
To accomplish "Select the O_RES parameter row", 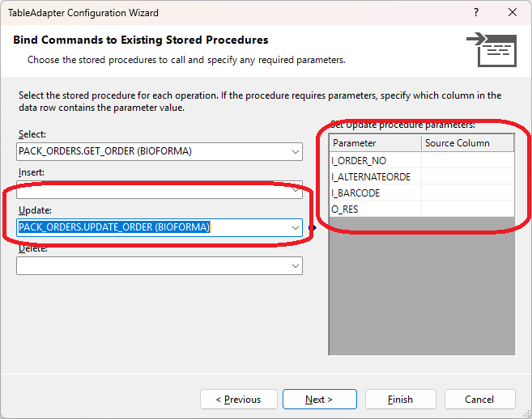I will (x=376, y=209).
